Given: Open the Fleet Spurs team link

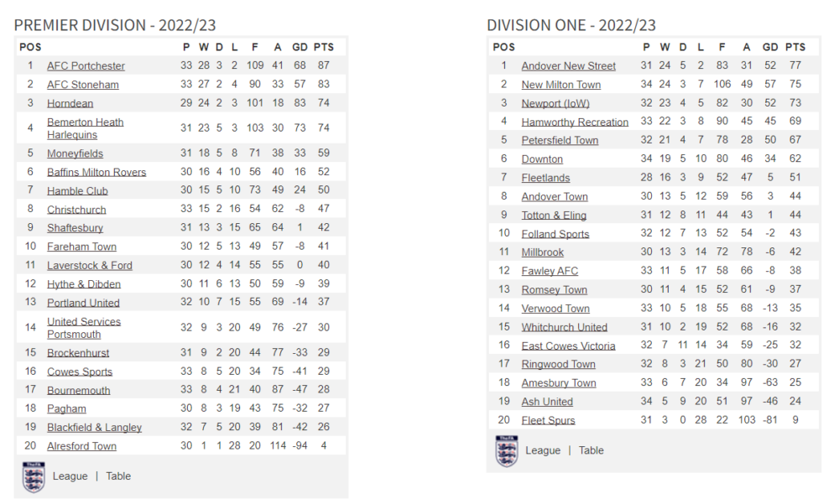Looking at the screenshot, I should (x=548, y=420).
